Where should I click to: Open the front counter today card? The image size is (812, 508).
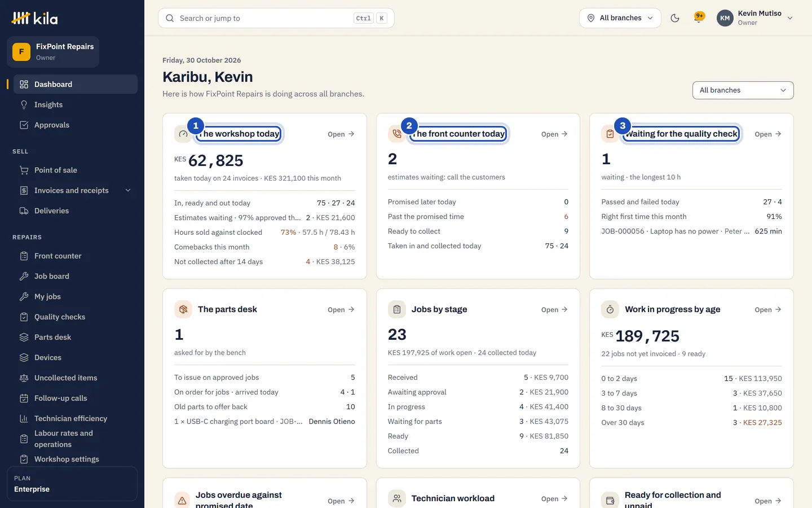pyautogui.click(x=554, y=134)
